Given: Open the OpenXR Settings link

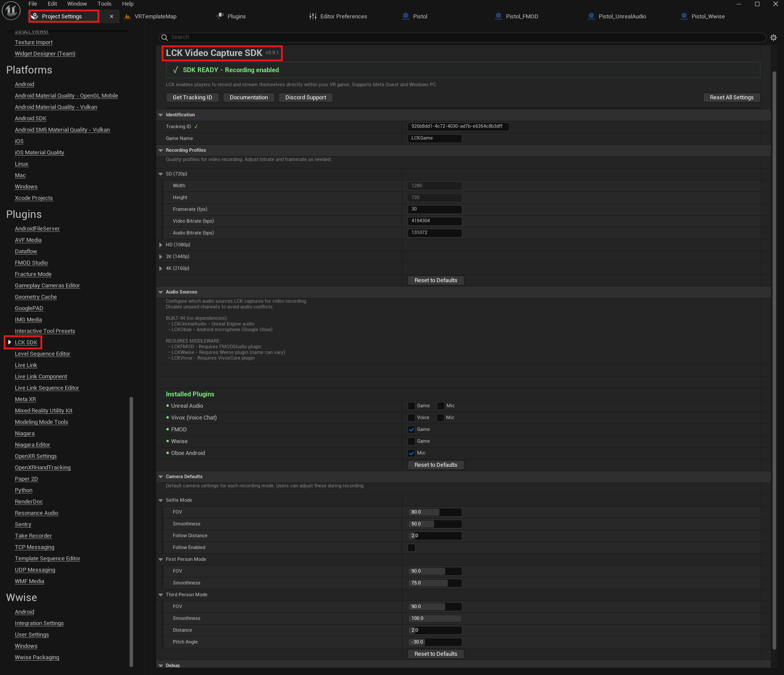Looking at the screenshot, I should click(36, 456).
